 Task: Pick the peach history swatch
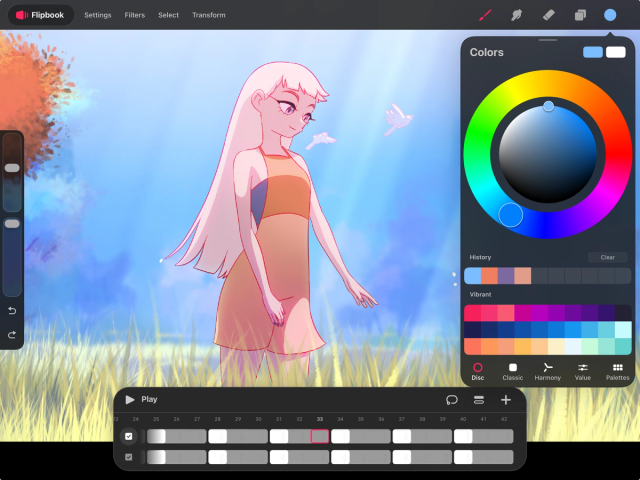point(523,276)
